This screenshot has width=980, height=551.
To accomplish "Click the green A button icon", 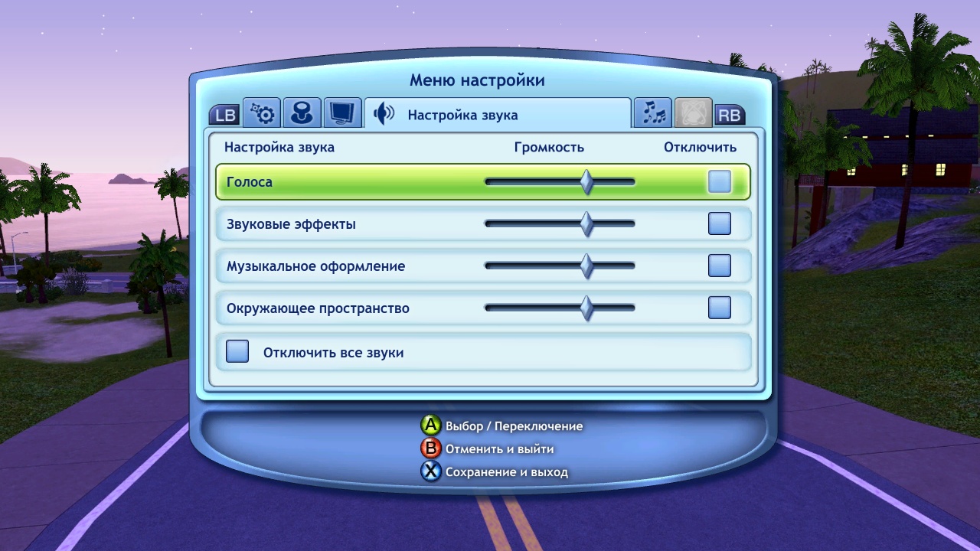I will [x=431, y=425].
